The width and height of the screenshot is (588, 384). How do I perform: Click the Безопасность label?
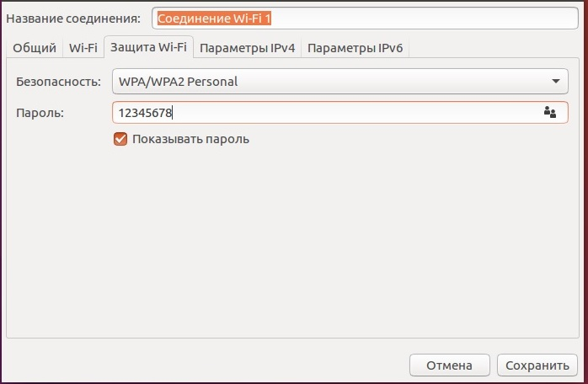point(59,82)
